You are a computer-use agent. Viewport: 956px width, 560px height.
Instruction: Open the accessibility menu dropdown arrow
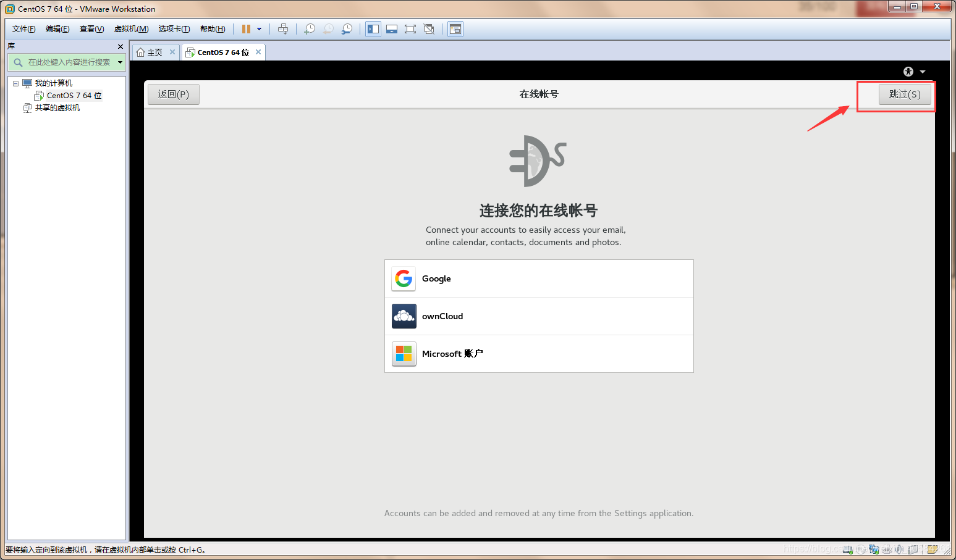click(923, 72)
